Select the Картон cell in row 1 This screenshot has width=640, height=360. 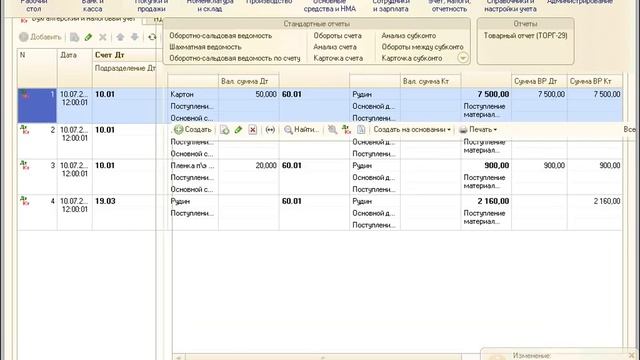193,94
